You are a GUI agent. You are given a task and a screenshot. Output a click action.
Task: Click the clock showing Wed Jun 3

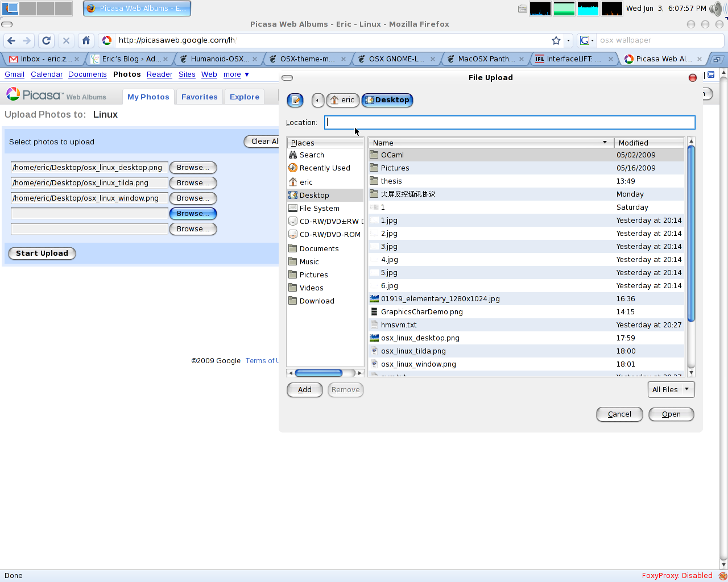click(666, 9)
